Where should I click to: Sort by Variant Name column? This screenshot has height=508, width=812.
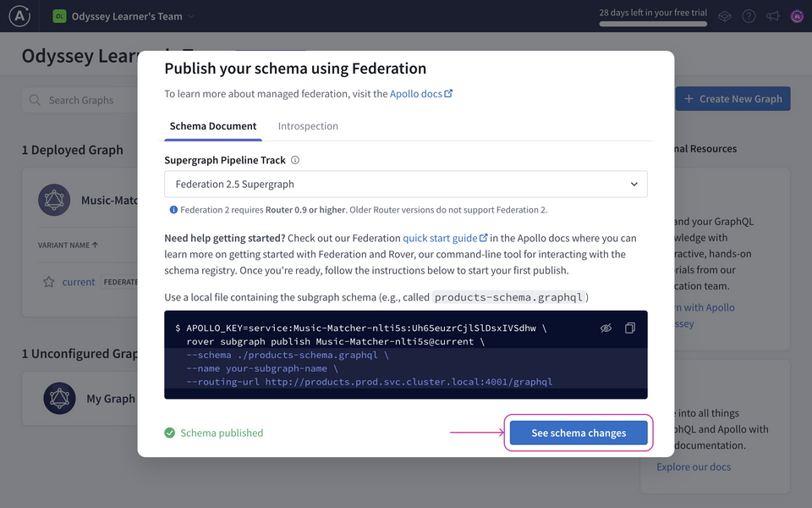coord(68,246)
